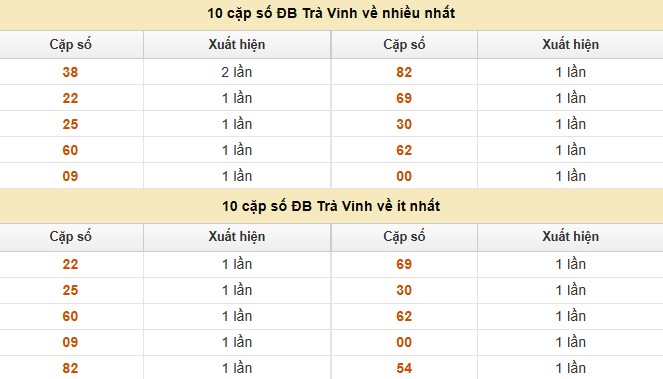
Task: Click the "Xuất hiện" header above "2 lần"
Action: pos(237,44)
